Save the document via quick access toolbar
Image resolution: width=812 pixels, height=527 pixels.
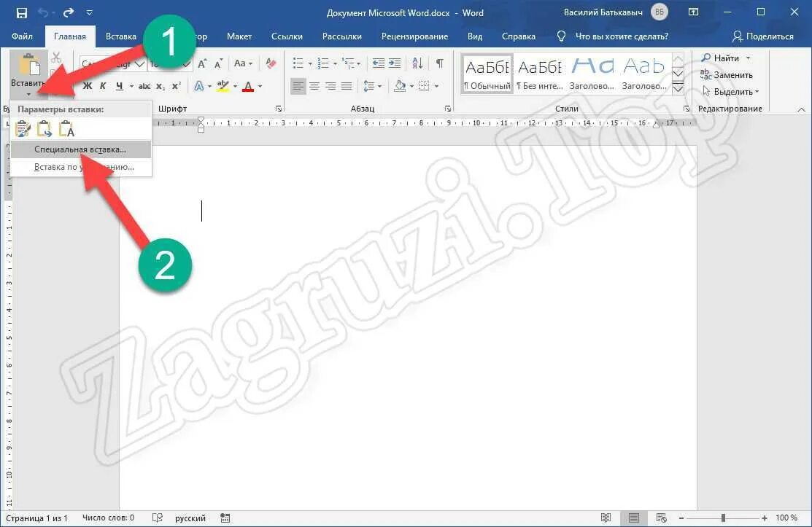tap(22, 13)
